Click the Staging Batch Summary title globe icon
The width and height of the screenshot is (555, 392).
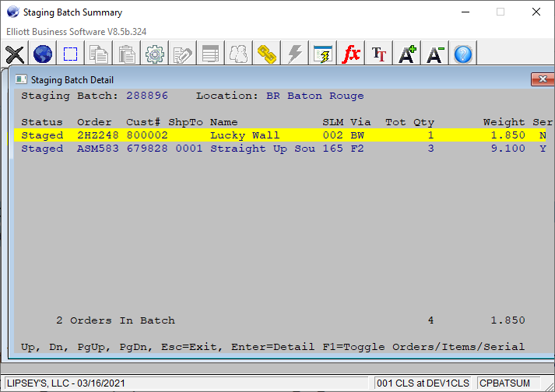pyautogui.click(x=12, y=12)
